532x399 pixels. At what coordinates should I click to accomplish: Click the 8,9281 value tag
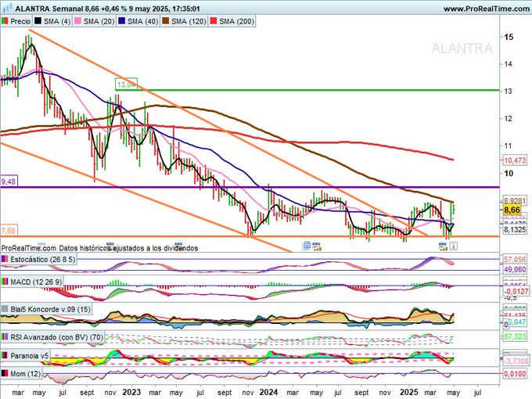(515, 201)
